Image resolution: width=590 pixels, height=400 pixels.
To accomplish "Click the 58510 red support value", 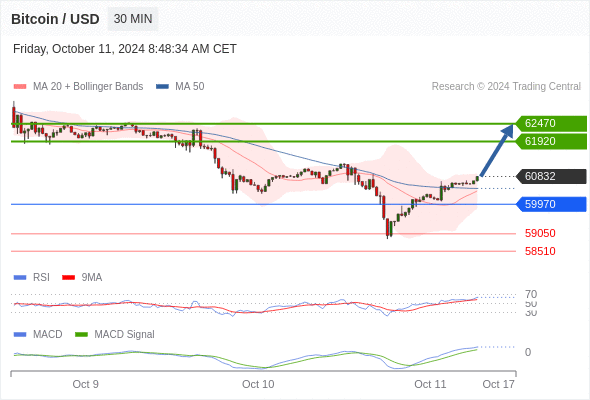I will coord(540,251).
